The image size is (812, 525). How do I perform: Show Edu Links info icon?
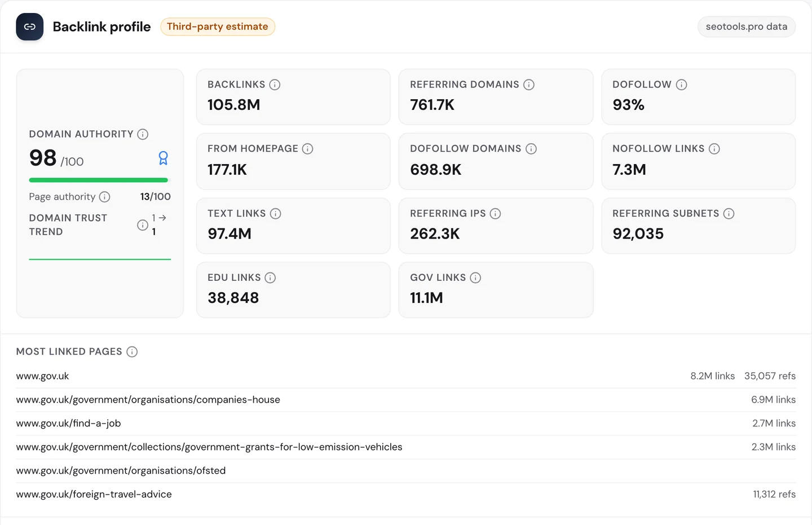click(270, 278)
